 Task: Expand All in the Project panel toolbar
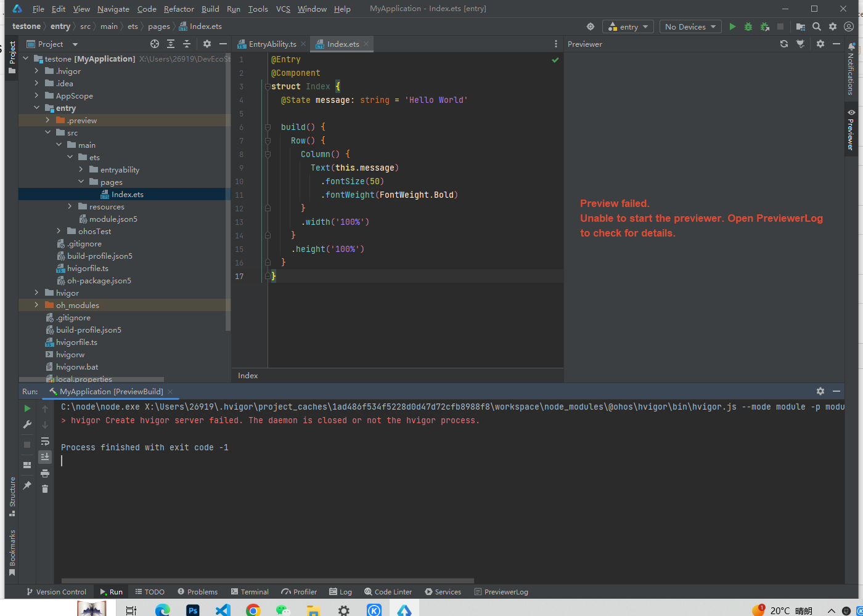171,44
